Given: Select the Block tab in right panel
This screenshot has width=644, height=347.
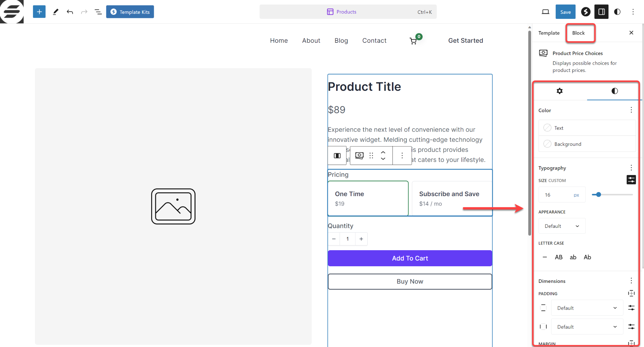Looking at the screenshot, I should 578,33.
